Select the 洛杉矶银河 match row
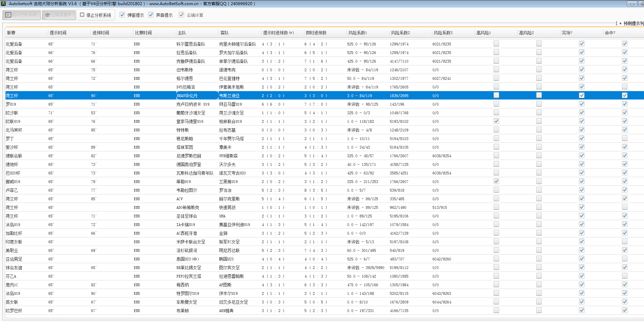 [x=187, y=250]
